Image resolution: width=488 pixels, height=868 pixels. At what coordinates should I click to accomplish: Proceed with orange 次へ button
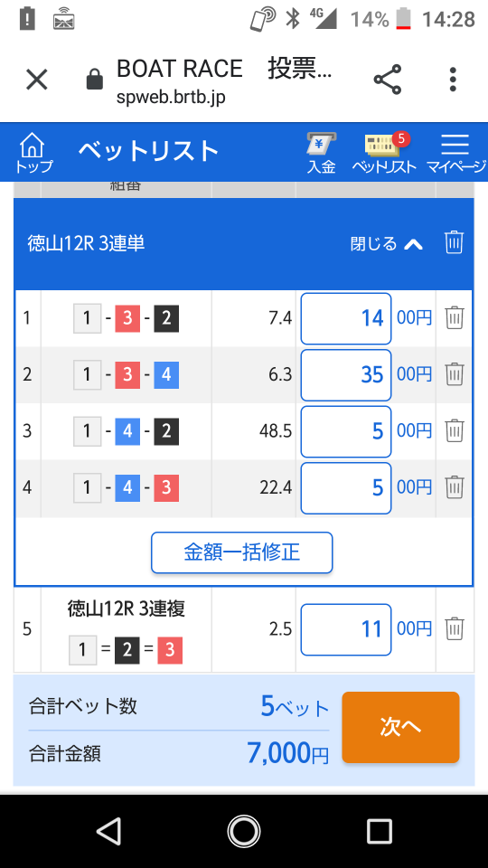tap(400, 727)
